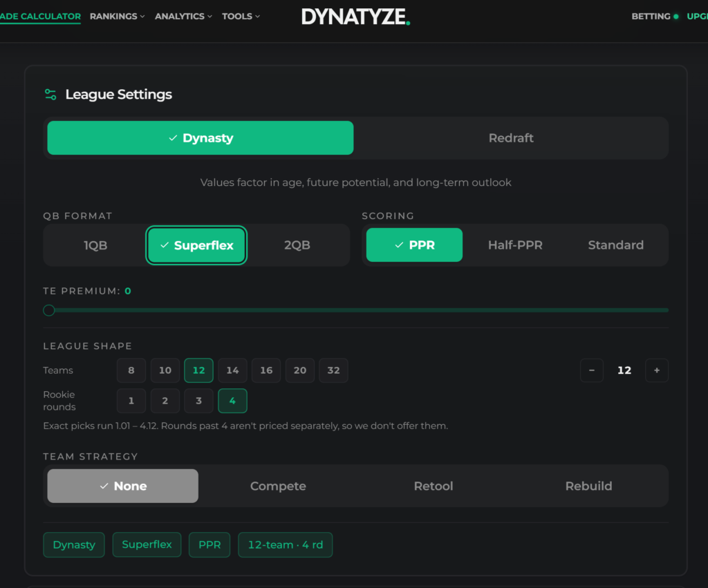
Task: Expand the Rankings menu
Action: [118, 17]
